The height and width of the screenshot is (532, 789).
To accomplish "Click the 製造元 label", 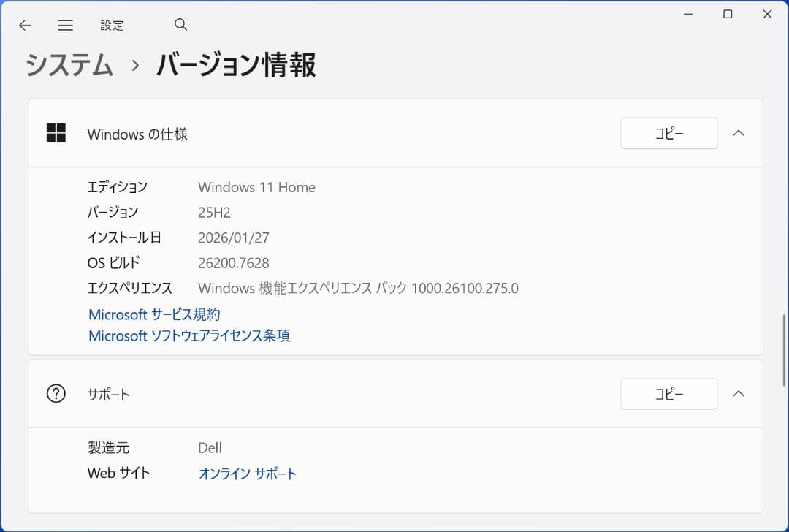I will pos(108,447).
